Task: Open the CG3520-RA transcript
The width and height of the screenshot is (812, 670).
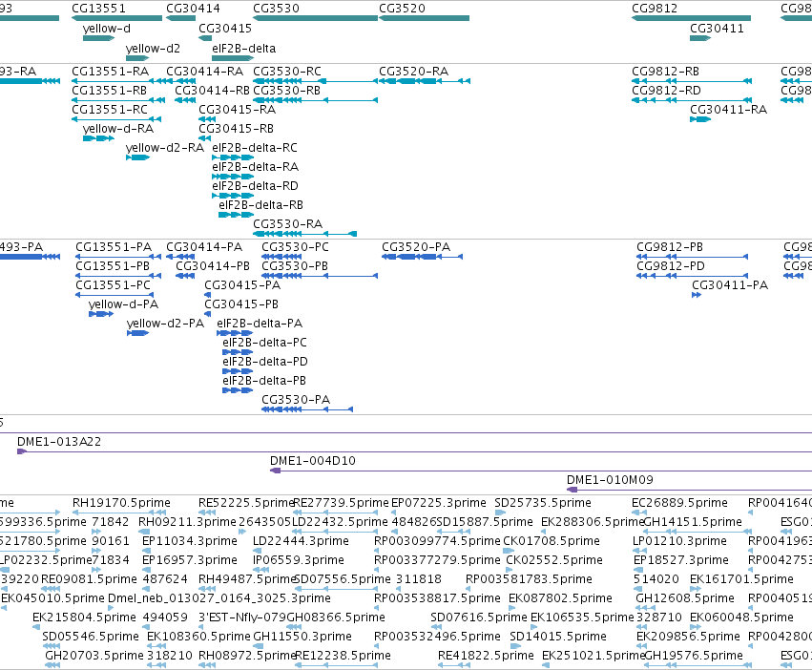Action: [x=425, y=81]
